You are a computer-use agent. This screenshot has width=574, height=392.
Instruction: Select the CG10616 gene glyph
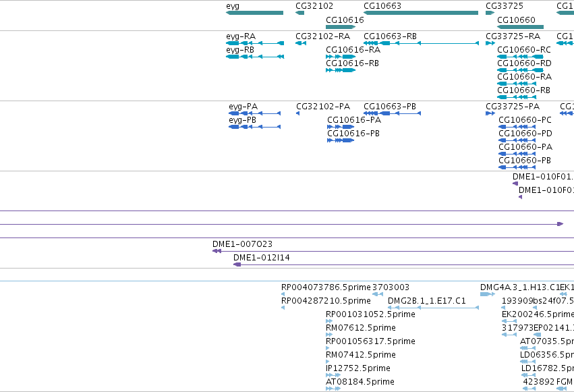(341, 27)
